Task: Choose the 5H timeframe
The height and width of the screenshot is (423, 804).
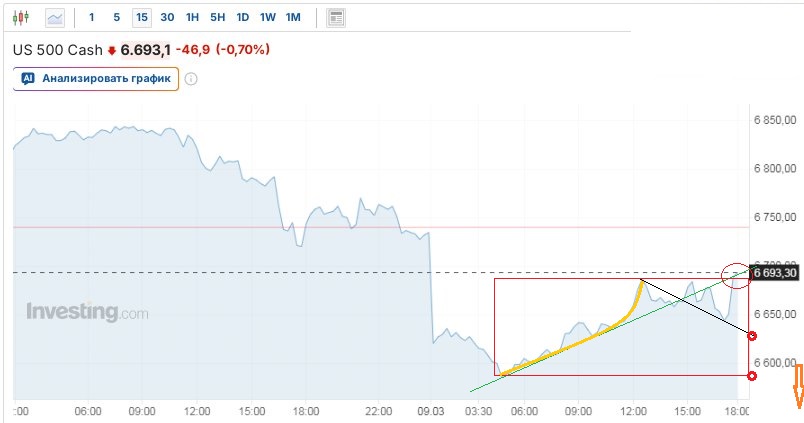Action: click(x=217, y=17)
